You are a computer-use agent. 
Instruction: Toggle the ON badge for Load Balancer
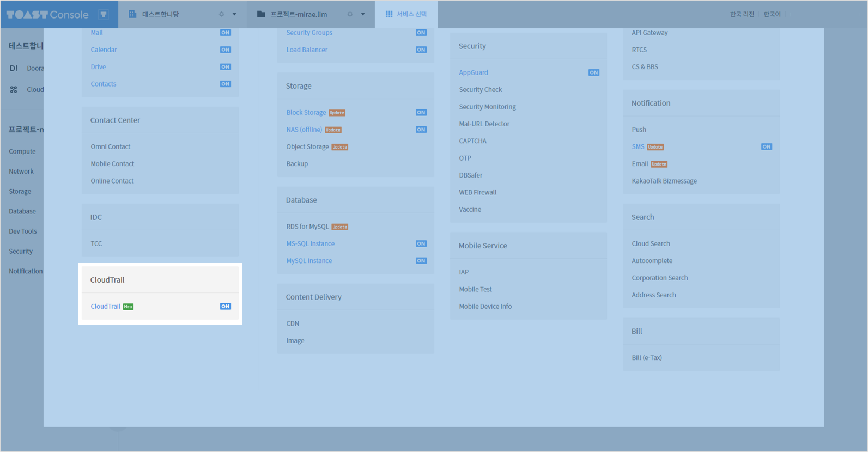(x=421, y=50)
